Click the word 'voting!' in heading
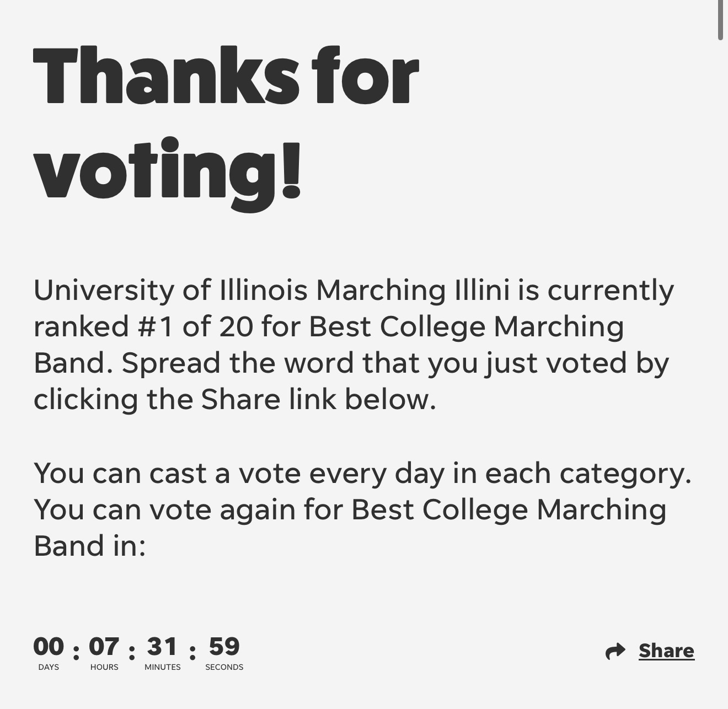 168,172
